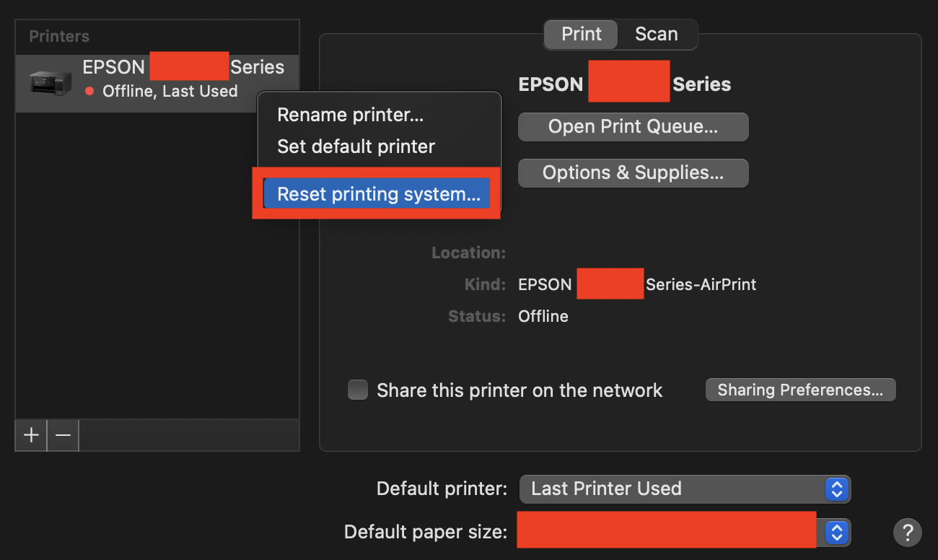Click the 'Offline' value beside Status
Screen dimensions: 938x560
(x=543, y=316)
